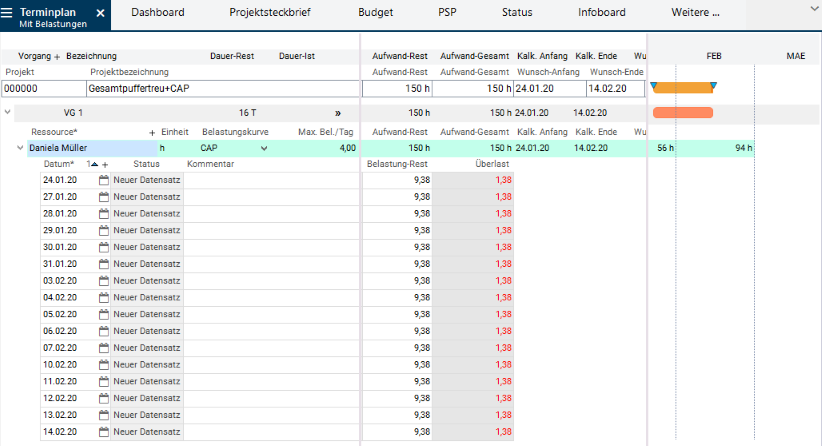Click the Wunsch-Ende field 14.02.20
The height and width of the screenshot is (446, 822).
click(615, 89)
